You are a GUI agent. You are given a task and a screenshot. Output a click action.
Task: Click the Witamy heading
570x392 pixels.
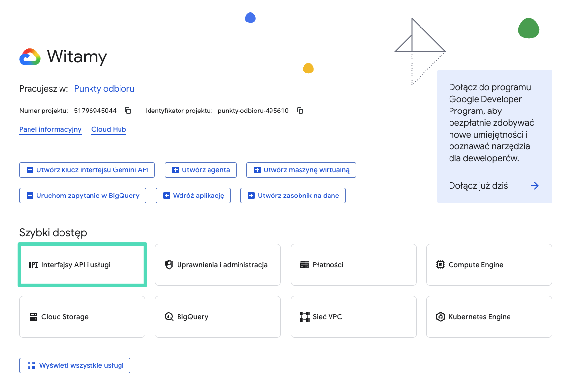(77, 56)
